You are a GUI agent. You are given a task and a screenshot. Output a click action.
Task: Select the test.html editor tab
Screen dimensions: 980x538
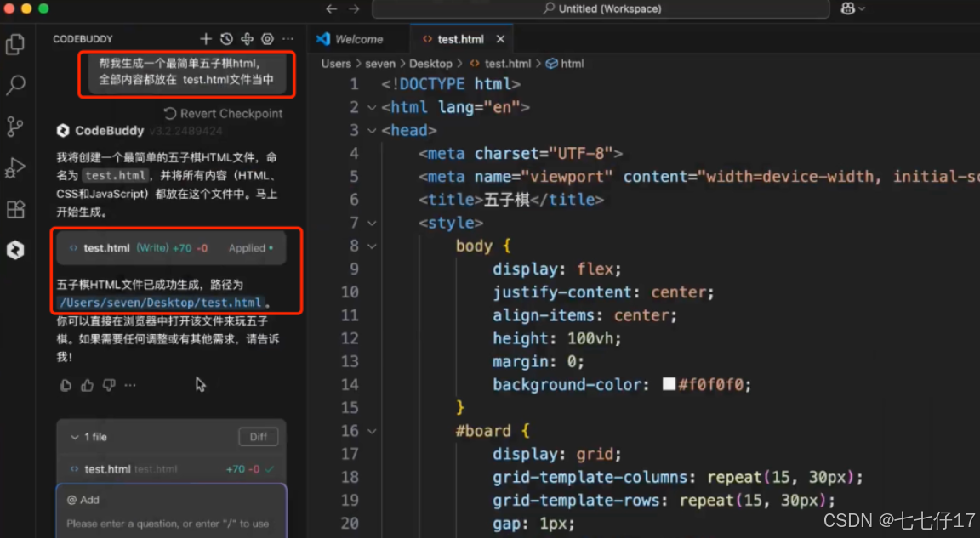(460, 39)
